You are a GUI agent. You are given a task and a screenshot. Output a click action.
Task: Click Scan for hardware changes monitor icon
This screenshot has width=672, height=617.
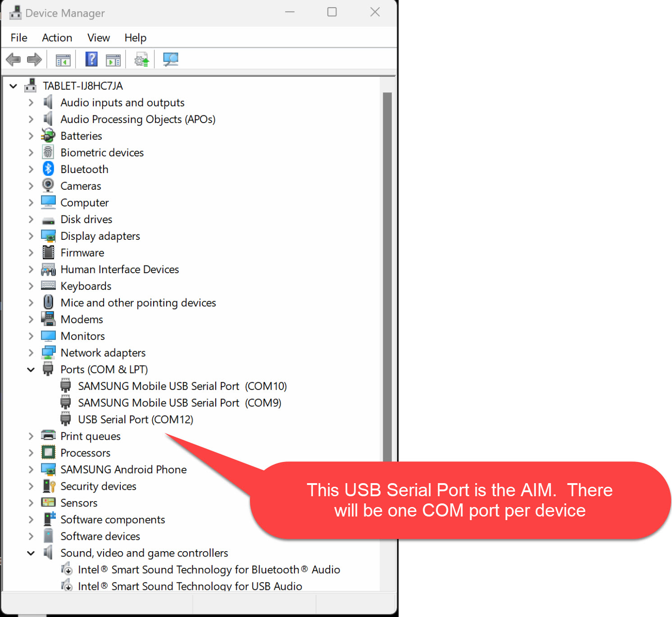point(171,59)
